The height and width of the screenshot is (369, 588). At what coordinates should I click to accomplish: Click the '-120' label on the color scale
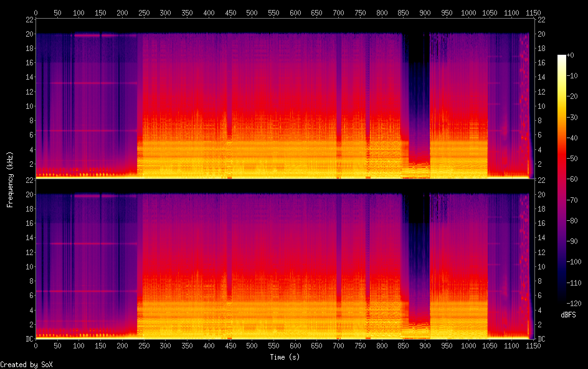[574, 303]
